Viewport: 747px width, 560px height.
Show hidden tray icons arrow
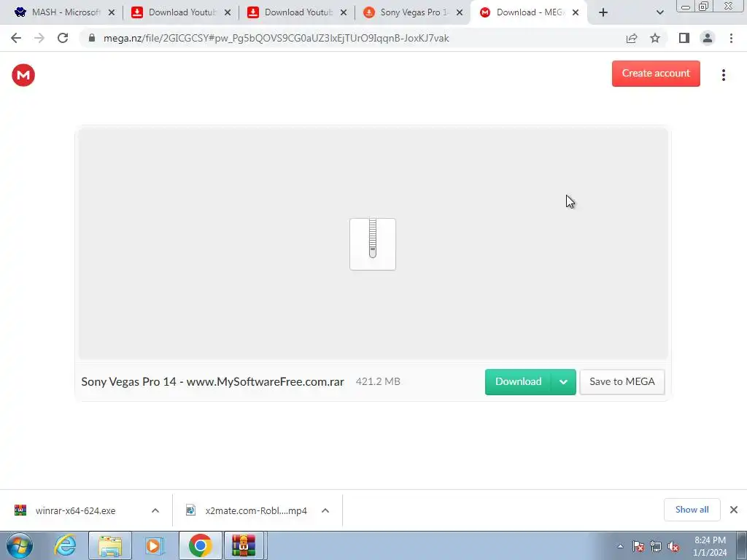click(x=620, y=546)
